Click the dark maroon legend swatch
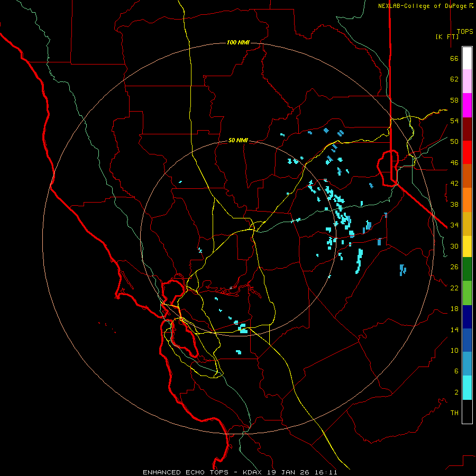 467,129
